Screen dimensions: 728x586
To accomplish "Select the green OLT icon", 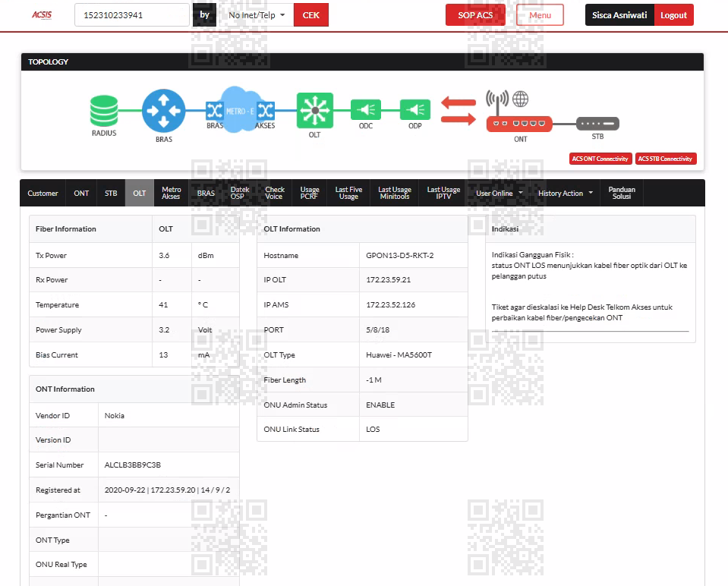I will (315, 111).
